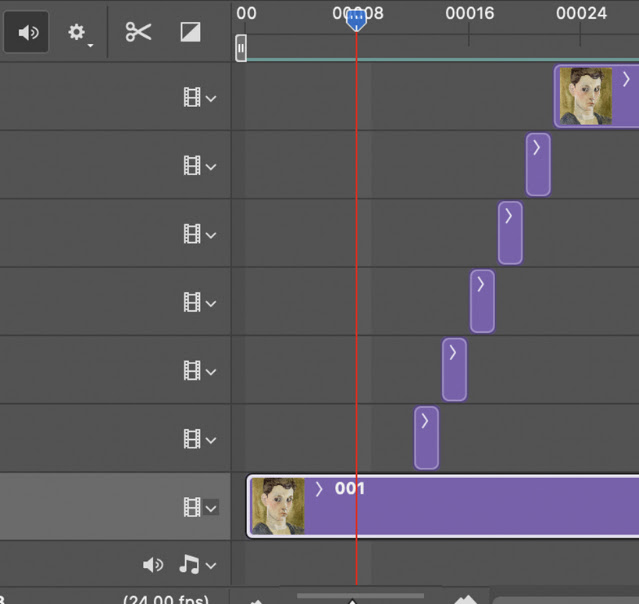Screen dimensions: 639x604
Task: Click sixth video track filmstrip icon
Action: point(192,439)
